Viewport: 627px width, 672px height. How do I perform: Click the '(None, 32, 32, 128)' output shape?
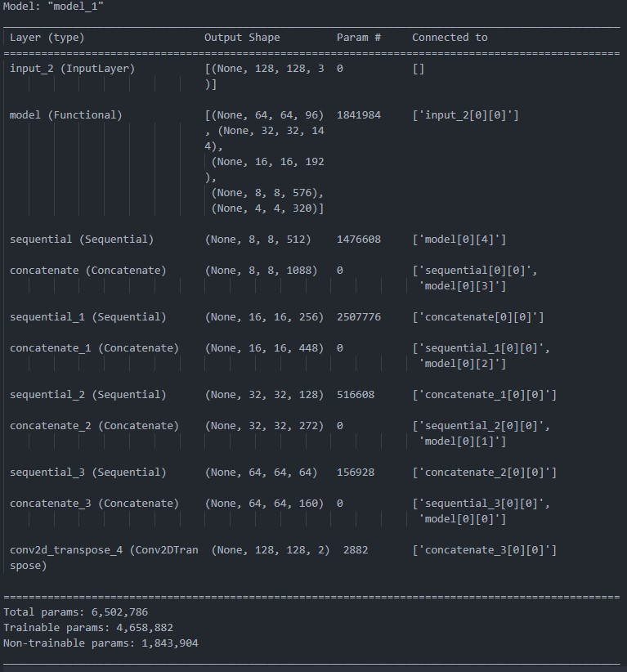[264, 395]
